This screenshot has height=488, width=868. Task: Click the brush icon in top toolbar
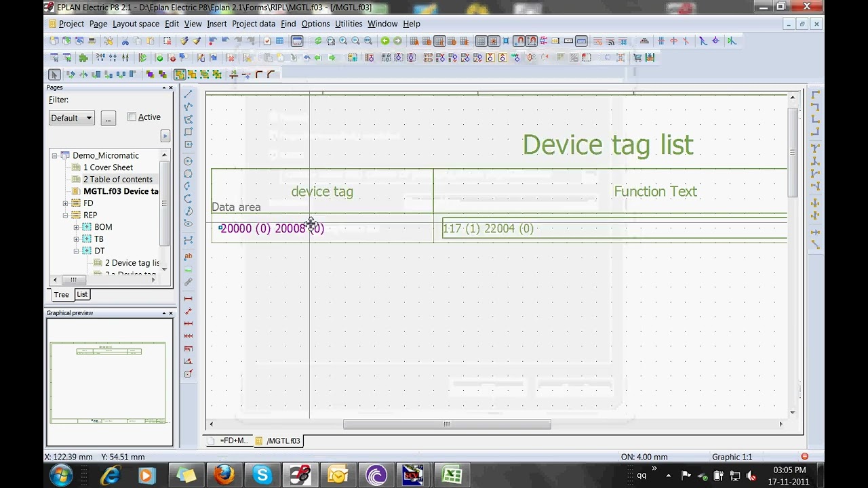pos(197,41)
